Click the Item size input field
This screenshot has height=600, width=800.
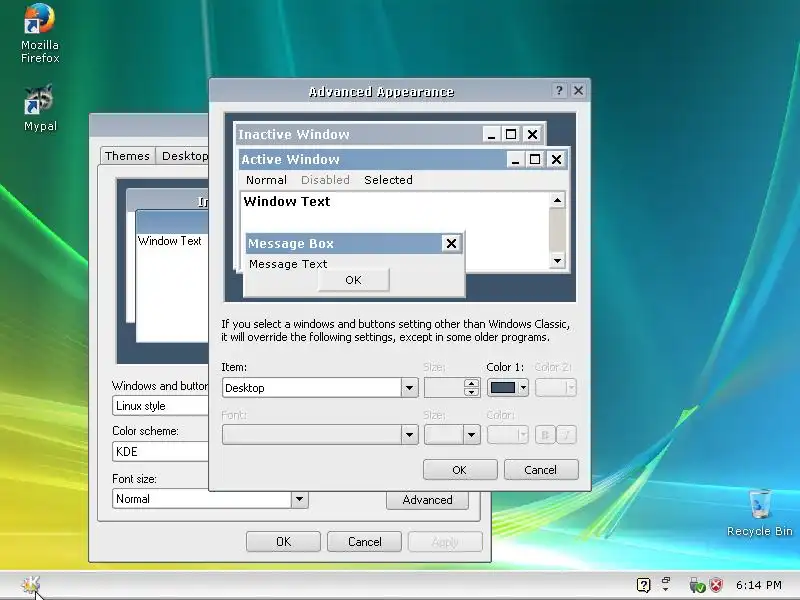pyautogui.click(x=444, y=388)
